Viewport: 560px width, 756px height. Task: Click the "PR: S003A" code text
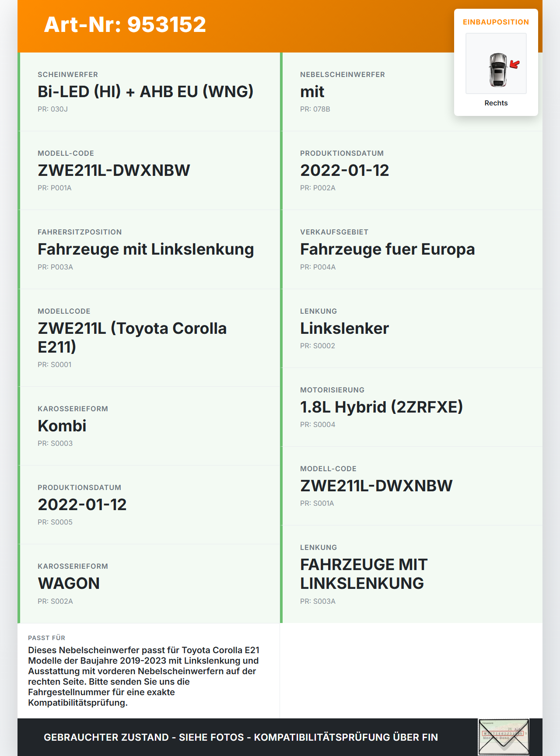[318, 602]
